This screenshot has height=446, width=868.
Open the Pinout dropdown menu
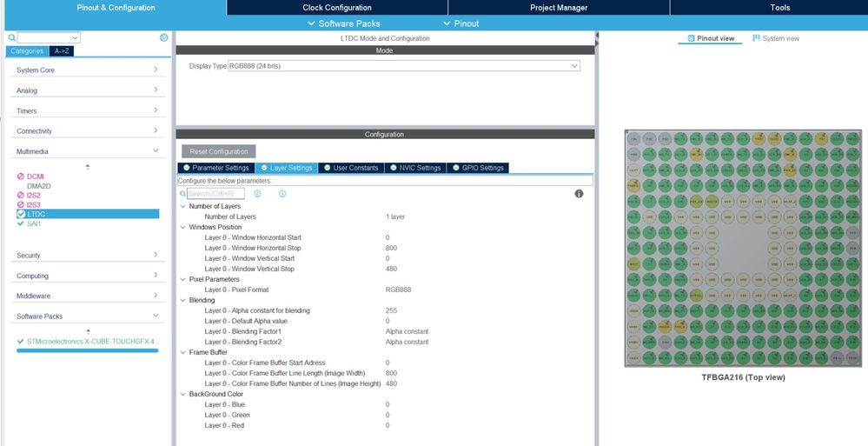[x=461, y=23]
